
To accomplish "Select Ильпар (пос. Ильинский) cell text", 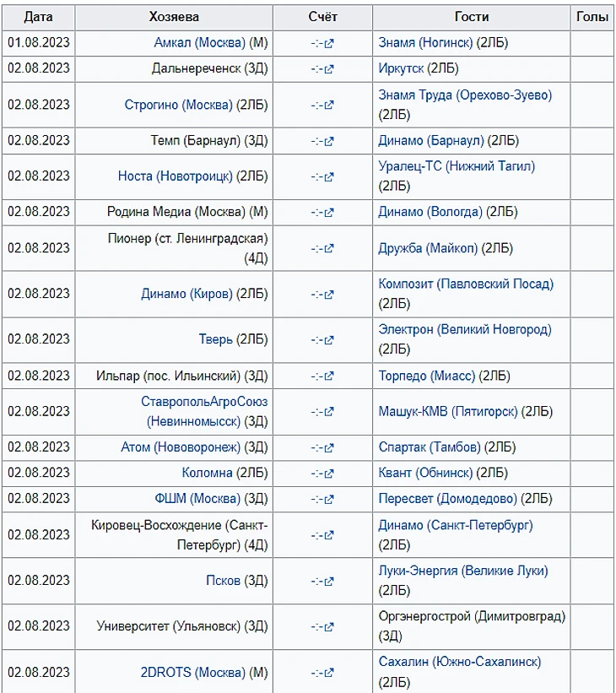I will coord(182,376).
